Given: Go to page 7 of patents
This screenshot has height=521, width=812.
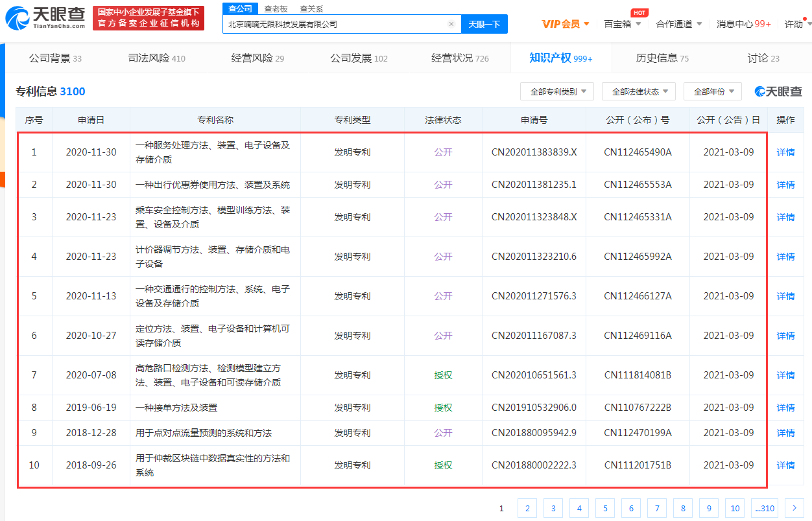Looking at the screenshot, I should (657, 509).
